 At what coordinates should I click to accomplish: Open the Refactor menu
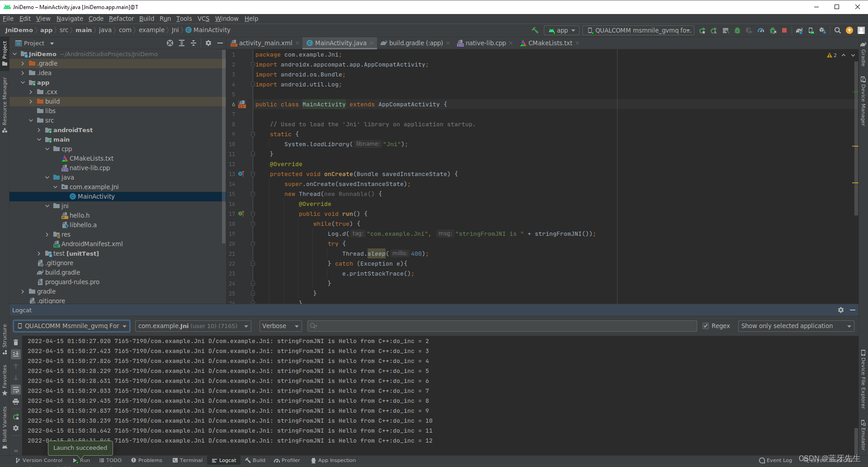click(x=121, y=19)
